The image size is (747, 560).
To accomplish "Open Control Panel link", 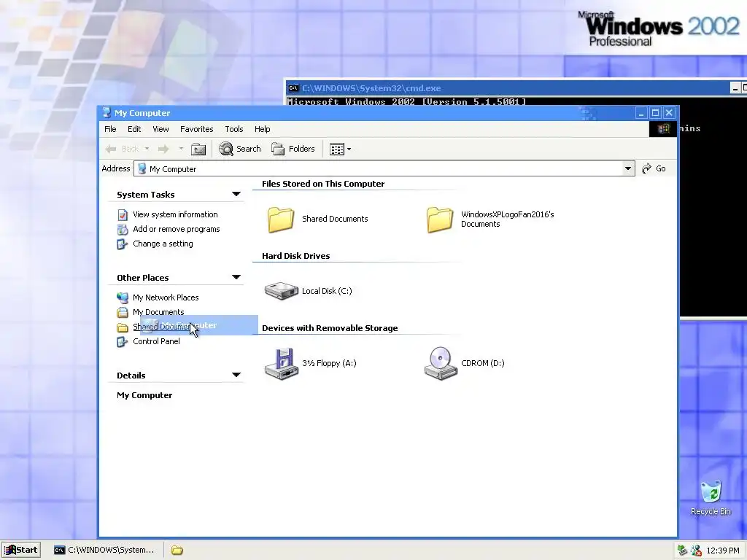I will coord(156,341).
